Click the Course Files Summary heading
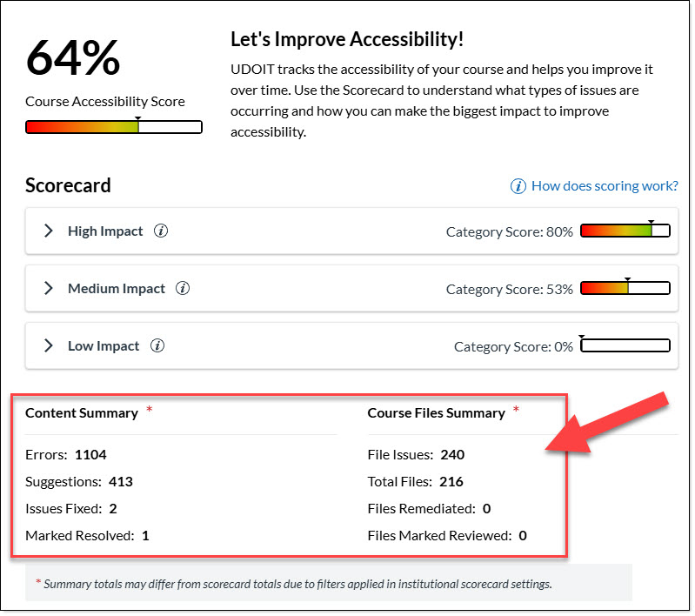Image resolution: width=695 pixels, height=616 pixels. pyautogui.click(x=437, y=413)
